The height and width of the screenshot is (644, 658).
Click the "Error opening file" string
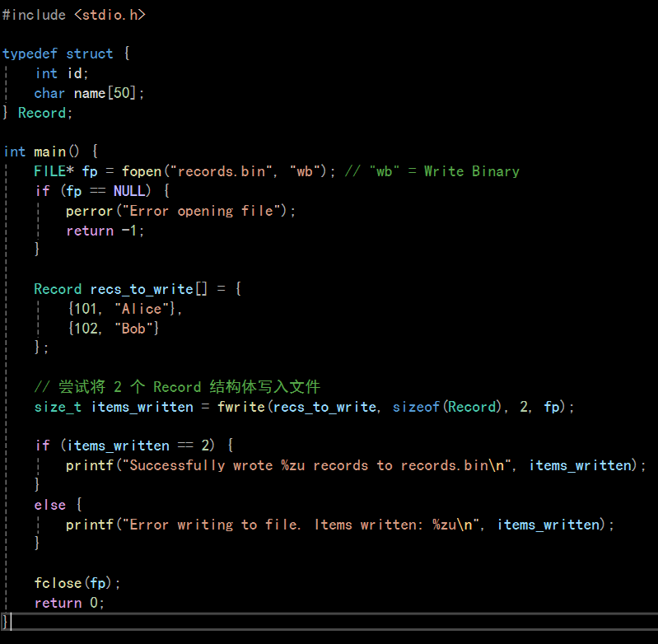202,211
